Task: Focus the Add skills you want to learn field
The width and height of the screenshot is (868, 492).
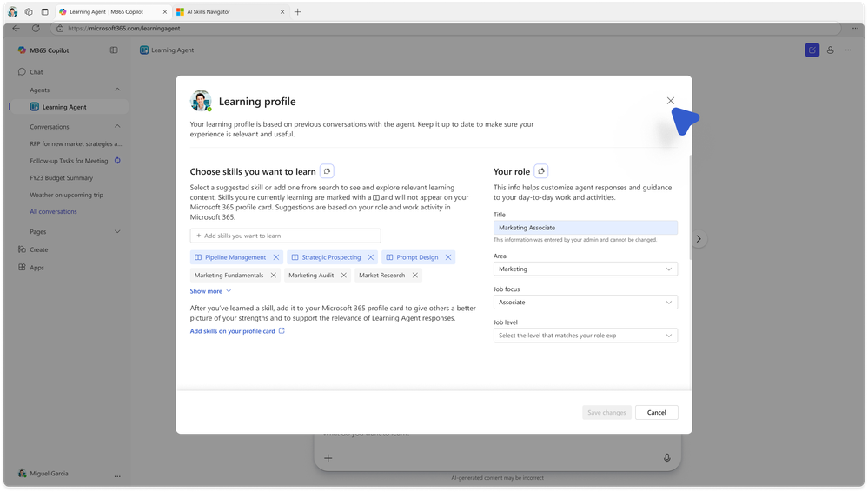Action: pos(286,236)
